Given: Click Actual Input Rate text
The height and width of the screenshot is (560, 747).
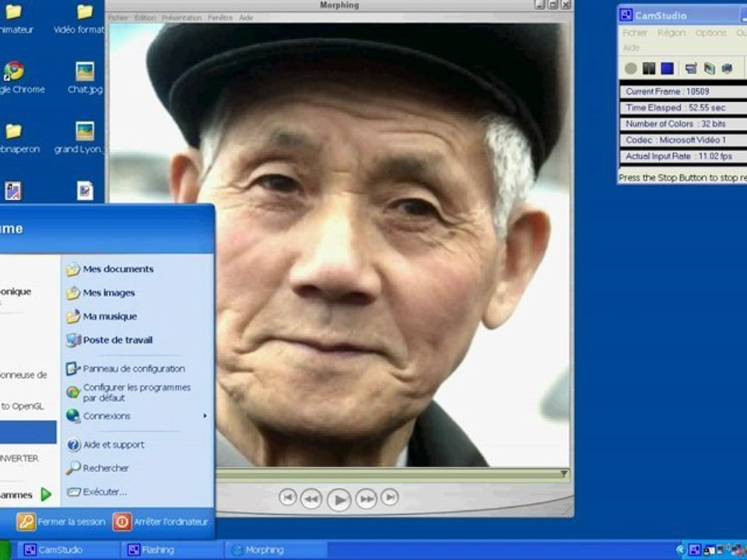Looking at the screenshot, I should click(x=679, y=156).
